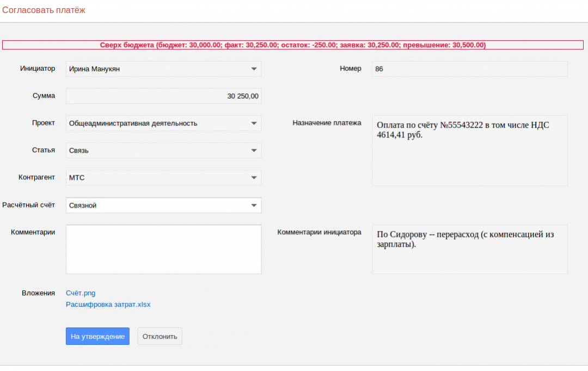Image resolution: width=588 pixels, height=371 pixels.
Task: Click into the empty Комментарии text area
Action: click(x=163, y=249)
